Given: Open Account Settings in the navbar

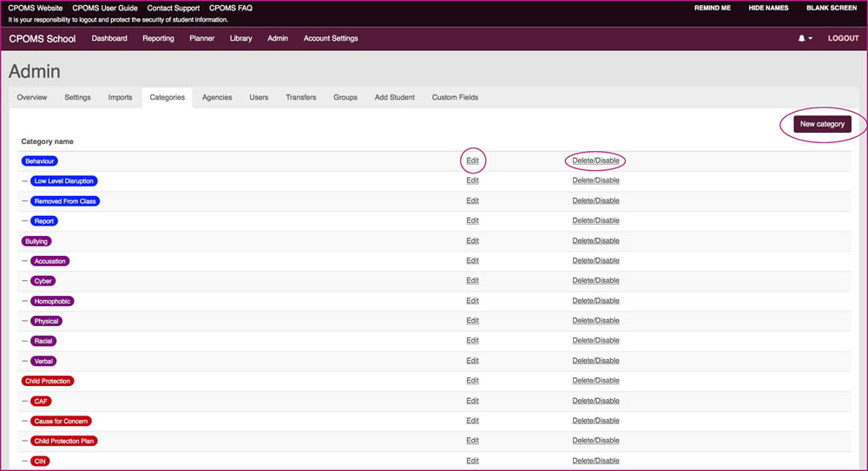Looking at the screenshot, I should coord(331,38).
